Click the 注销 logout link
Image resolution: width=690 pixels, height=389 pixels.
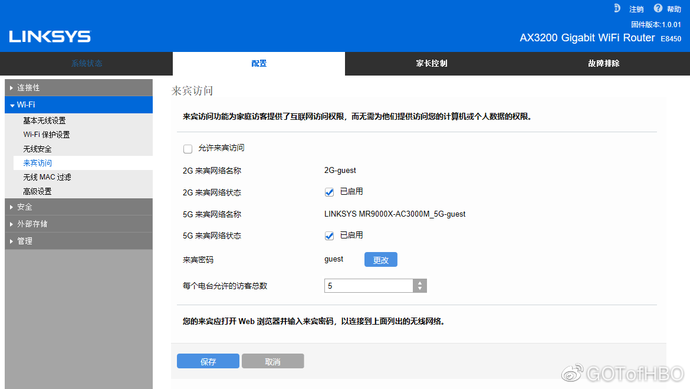click(x=636, y=9)
